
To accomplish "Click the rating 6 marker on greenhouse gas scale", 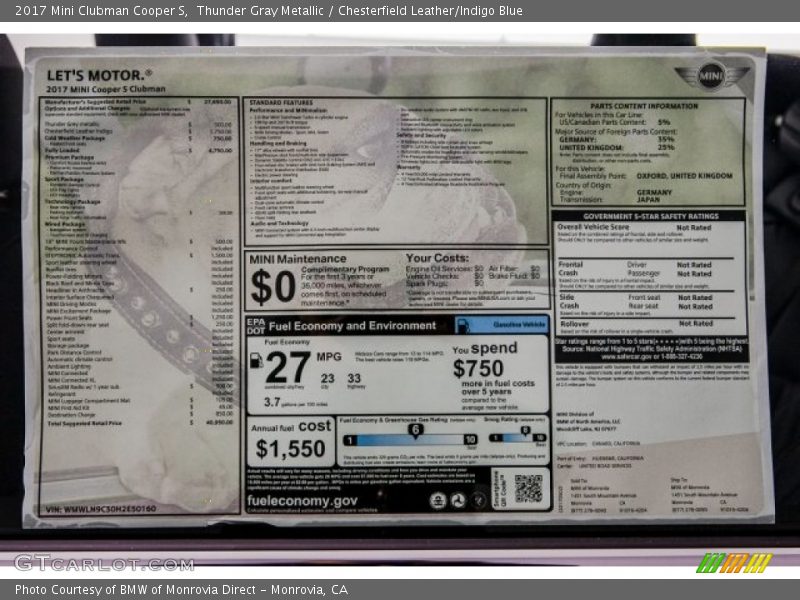I will click(415, 430).
